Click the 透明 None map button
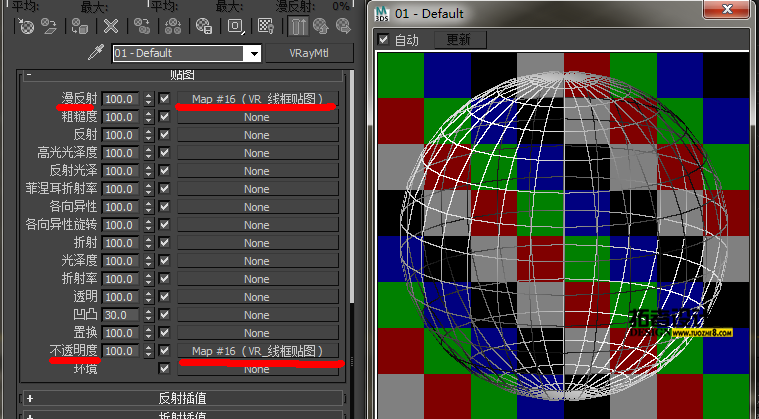759x419 pixels. (258, 297)
